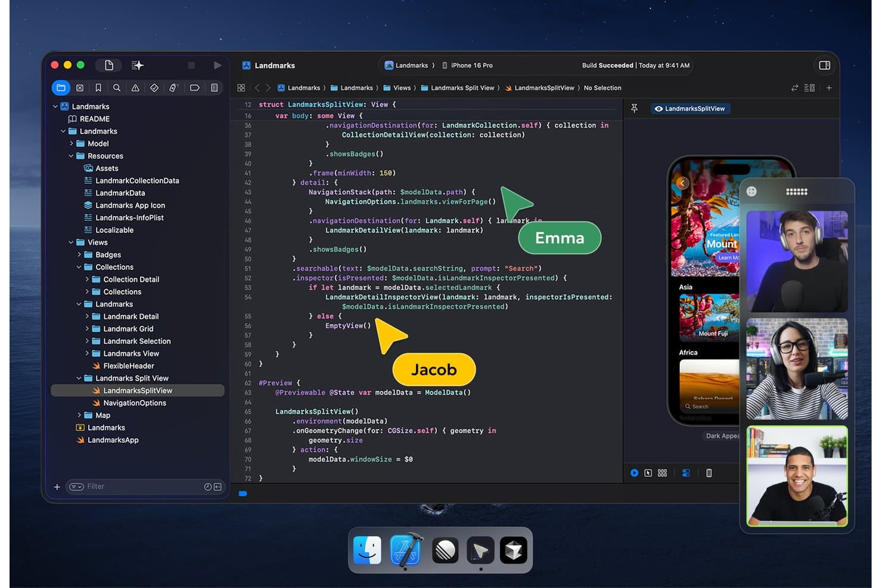The width and height of the screenshot is (882, 588).
Task: Select iPhone 16 Pro run destination
Action: click(x=467, y=66)
